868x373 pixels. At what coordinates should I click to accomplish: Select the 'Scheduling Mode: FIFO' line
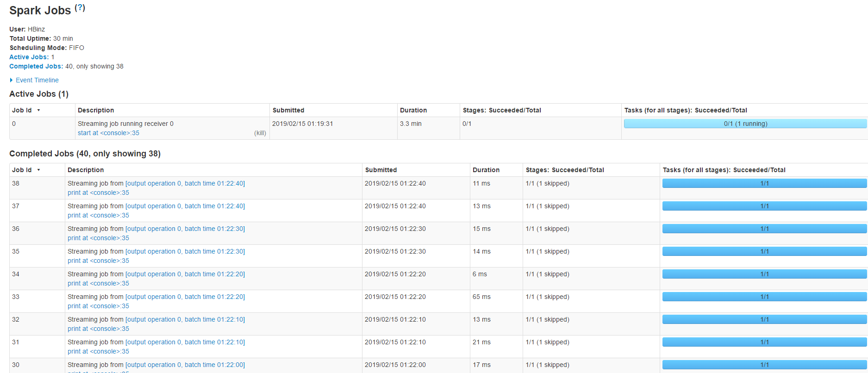(x=47, y=48)
